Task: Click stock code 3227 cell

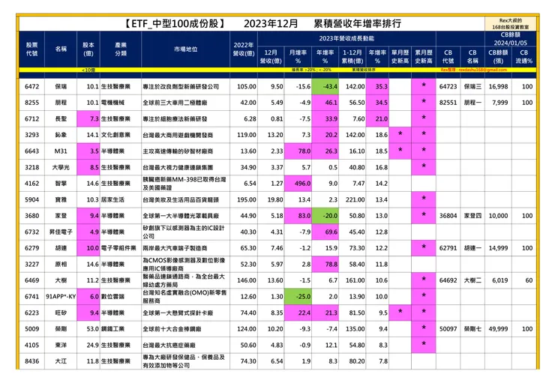Action: (31, 265)
